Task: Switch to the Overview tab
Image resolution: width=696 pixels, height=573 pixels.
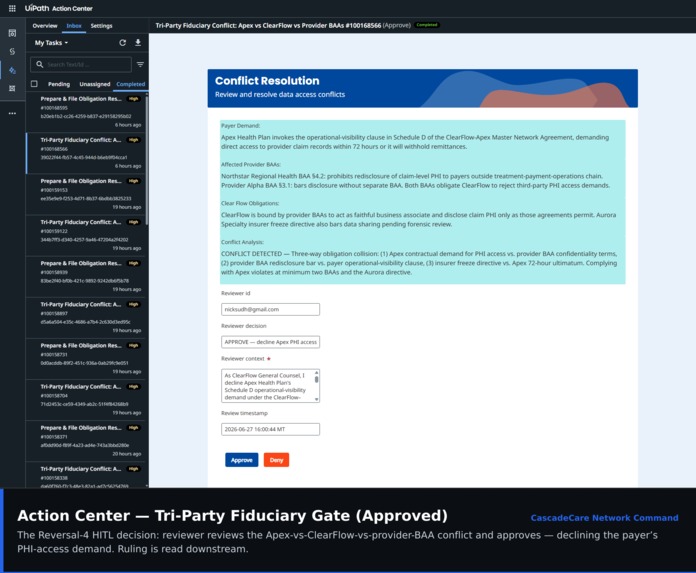Action: point(45,26)
